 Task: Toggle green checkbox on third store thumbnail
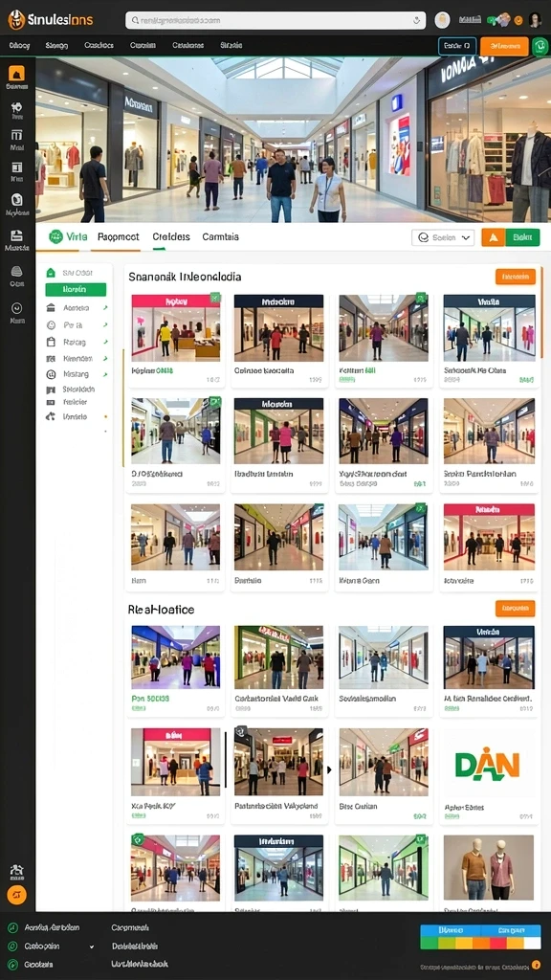422,298
